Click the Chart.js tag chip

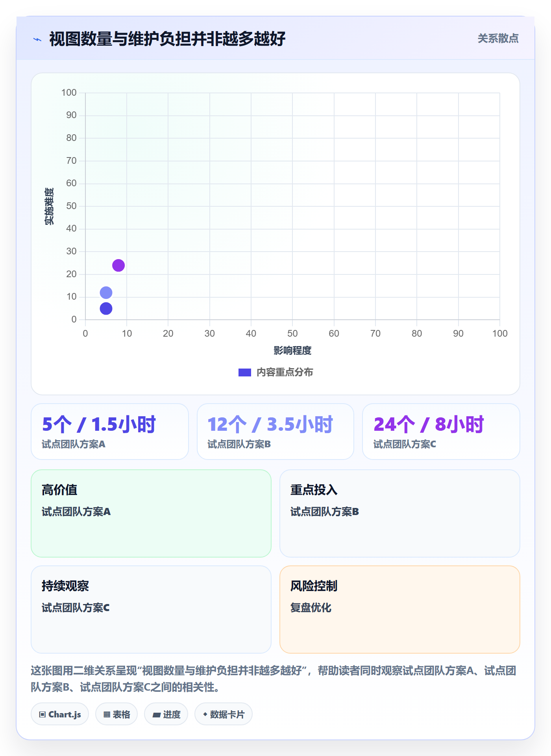[60, 714]
